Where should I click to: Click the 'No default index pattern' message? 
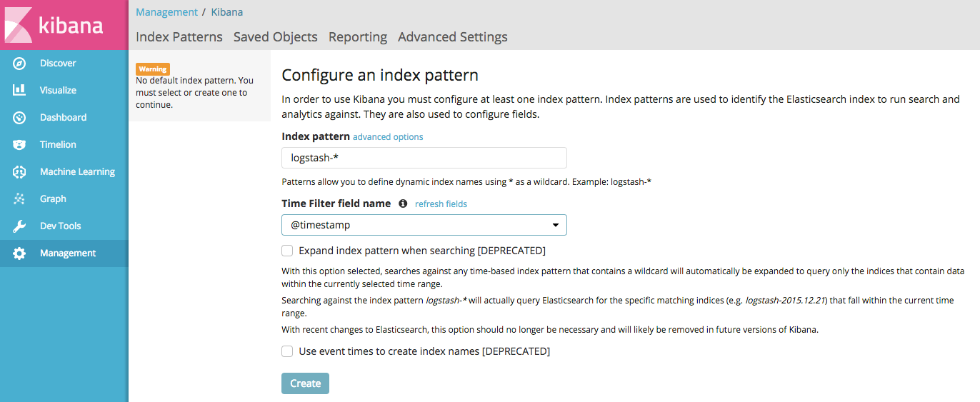coord(194,93)
